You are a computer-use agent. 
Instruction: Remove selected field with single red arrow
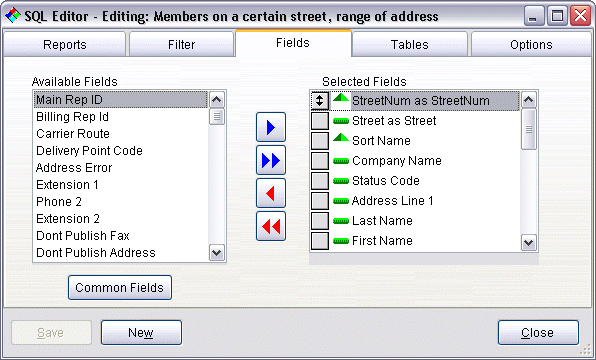pyautogui.click(x=271, y=193)
